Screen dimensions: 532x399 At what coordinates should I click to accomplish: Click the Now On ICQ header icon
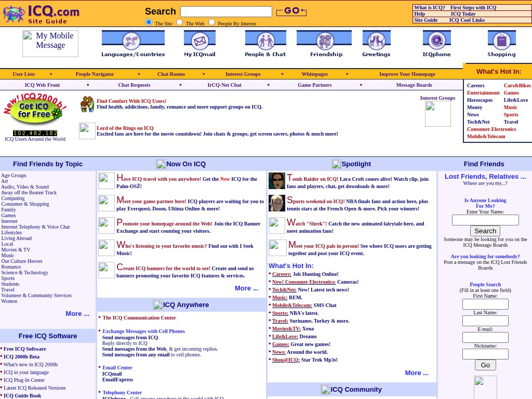tap(161, 164)
